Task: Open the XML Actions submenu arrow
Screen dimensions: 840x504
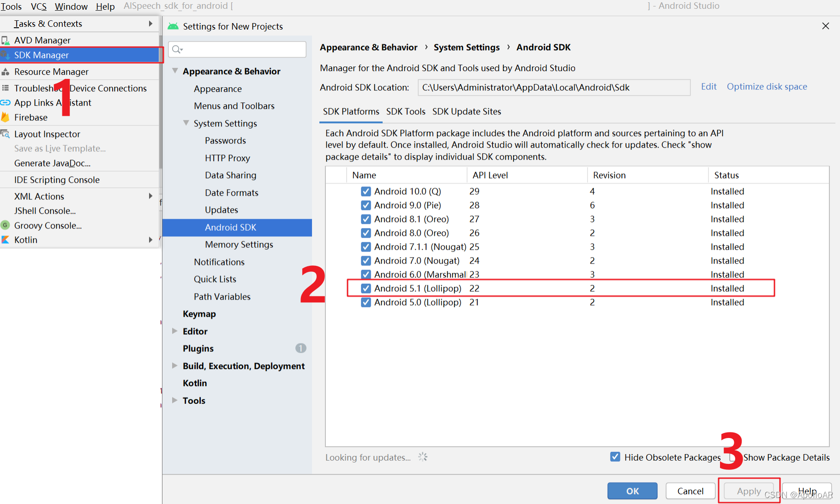Action: click(150, 196)
